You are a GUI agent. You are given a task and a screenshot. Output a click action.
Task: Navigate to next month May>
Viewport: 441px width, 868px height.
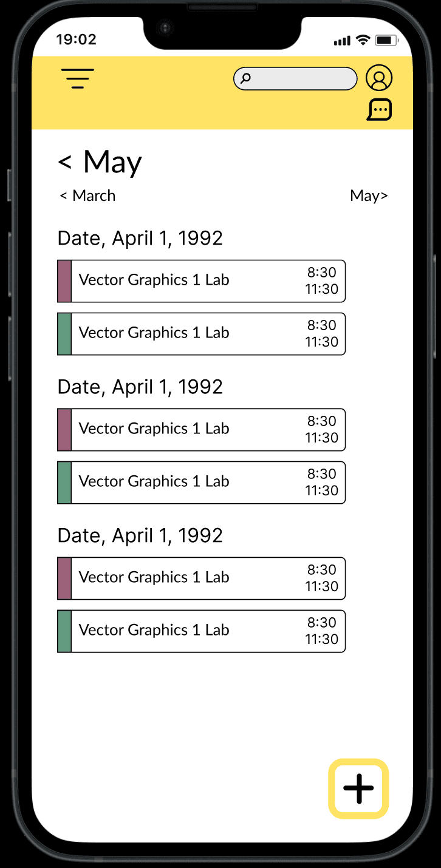point(369,195)
